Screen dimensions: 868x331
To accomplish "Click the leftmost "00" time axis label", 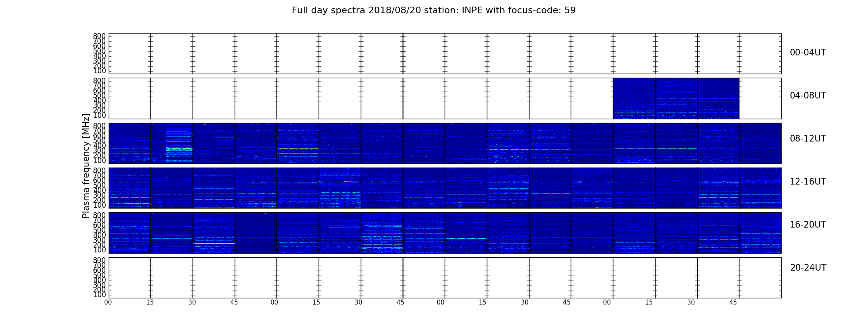I will point(108,302).
